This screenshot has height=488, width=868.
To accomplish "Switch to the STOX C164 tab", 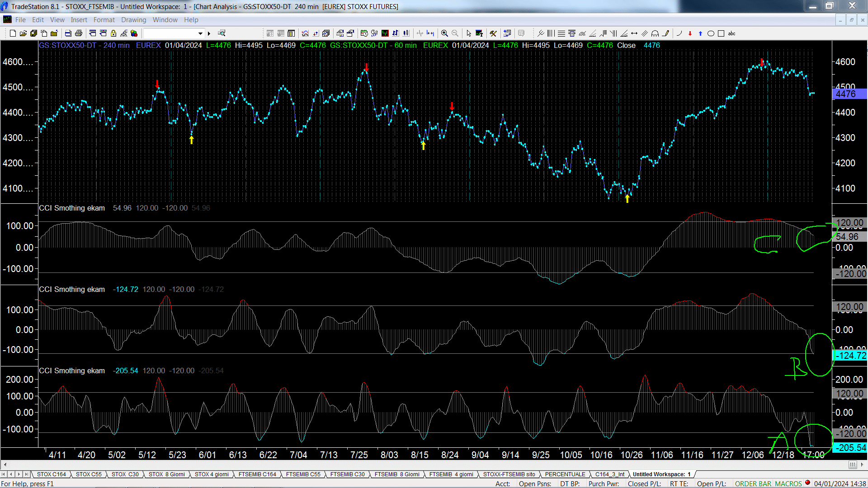I will [x=51, y=474].
